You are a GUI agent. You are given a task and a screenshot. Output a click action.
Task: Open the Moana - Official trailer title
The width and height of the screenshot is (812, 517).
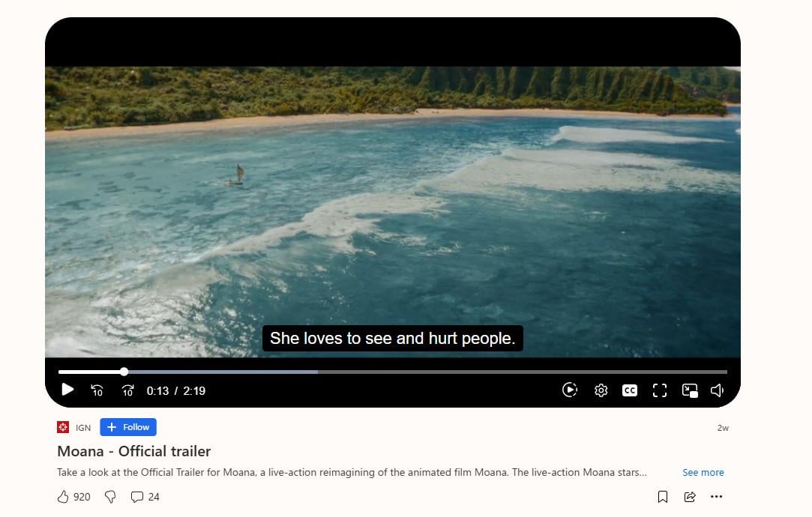click(x=133, y=451)
